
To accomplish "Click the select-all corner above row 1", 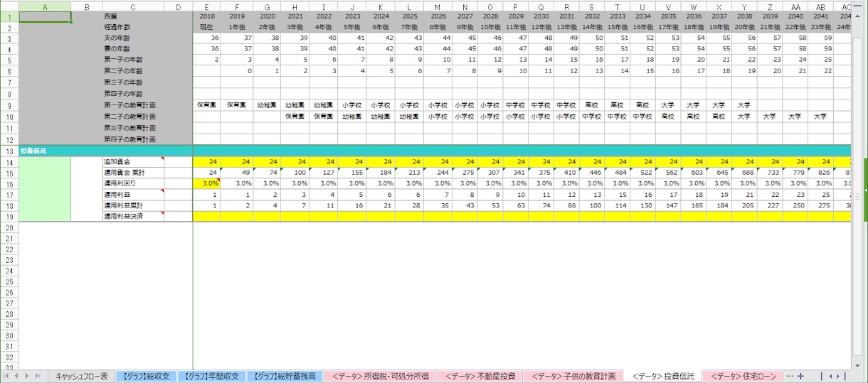I will [9, 6].
